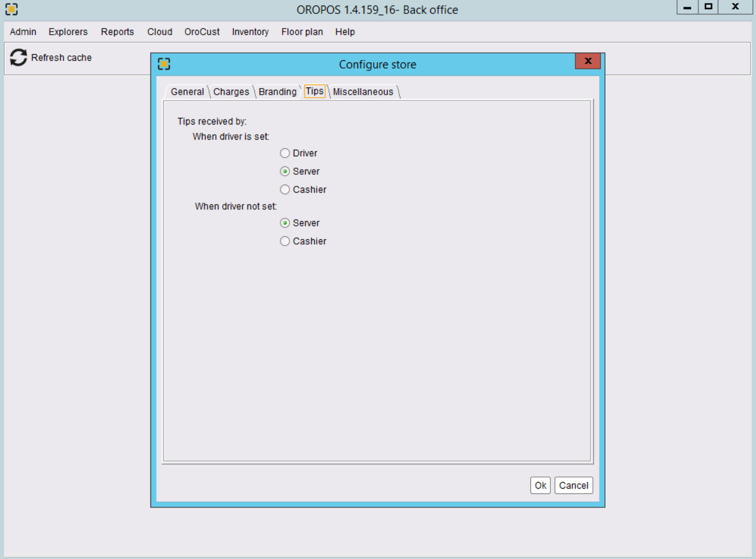Confirm settings with the Ok button

[541, 486]
